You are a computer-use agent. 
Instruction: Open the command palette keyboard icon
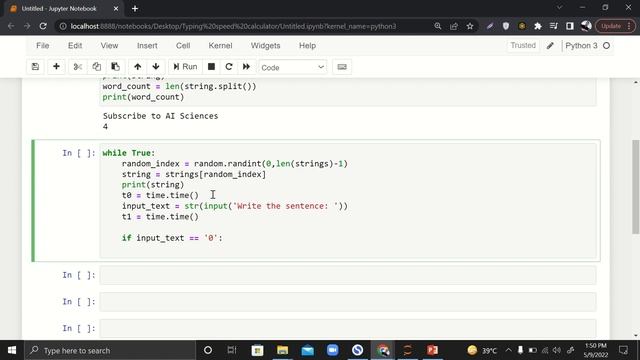pyautogui.click(x=342, y=67)
